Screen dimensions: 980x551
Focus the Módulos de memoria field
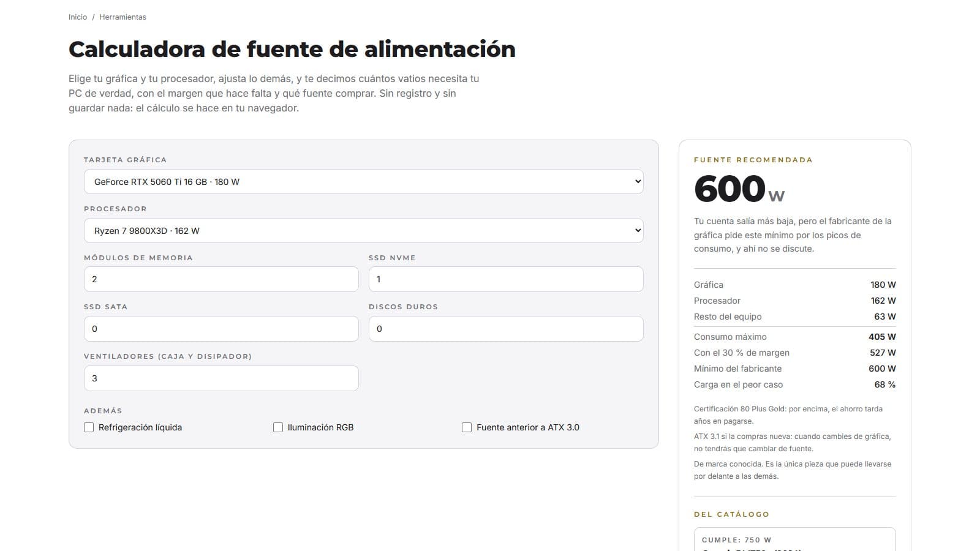221,279
